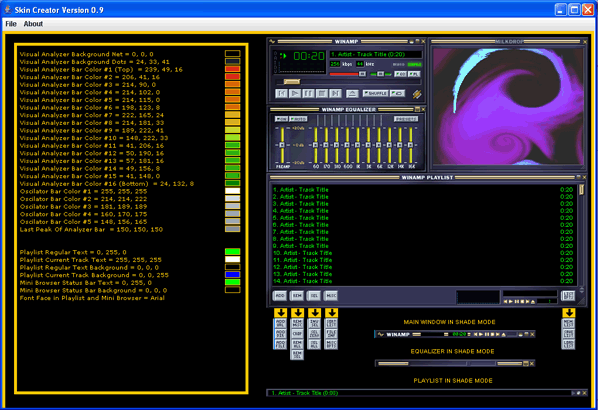Click the INV SEL submenu button

(x=314, y=323)
